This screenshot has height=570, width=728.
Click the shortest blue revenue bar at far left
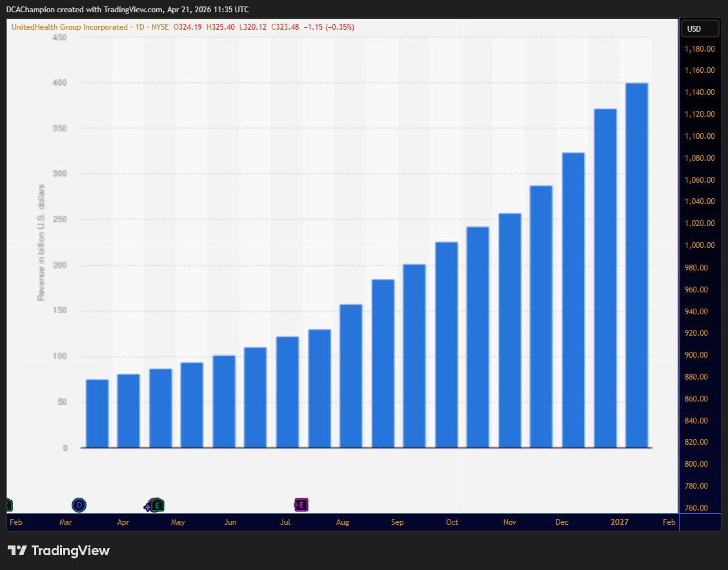pyautogui.click(x=97, y=413)
